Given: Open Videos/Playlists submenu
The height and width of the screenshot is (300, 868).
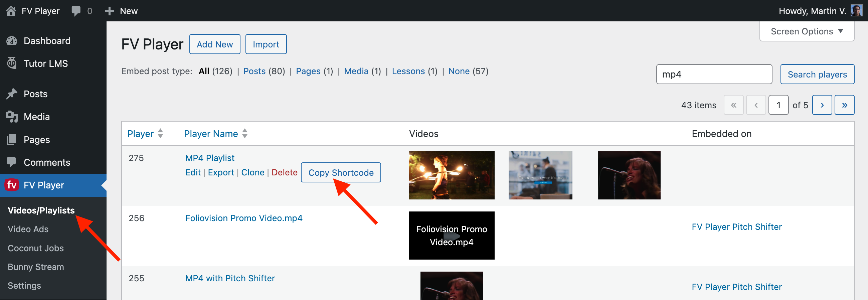Looking at the screenshot, I should 41,210.
